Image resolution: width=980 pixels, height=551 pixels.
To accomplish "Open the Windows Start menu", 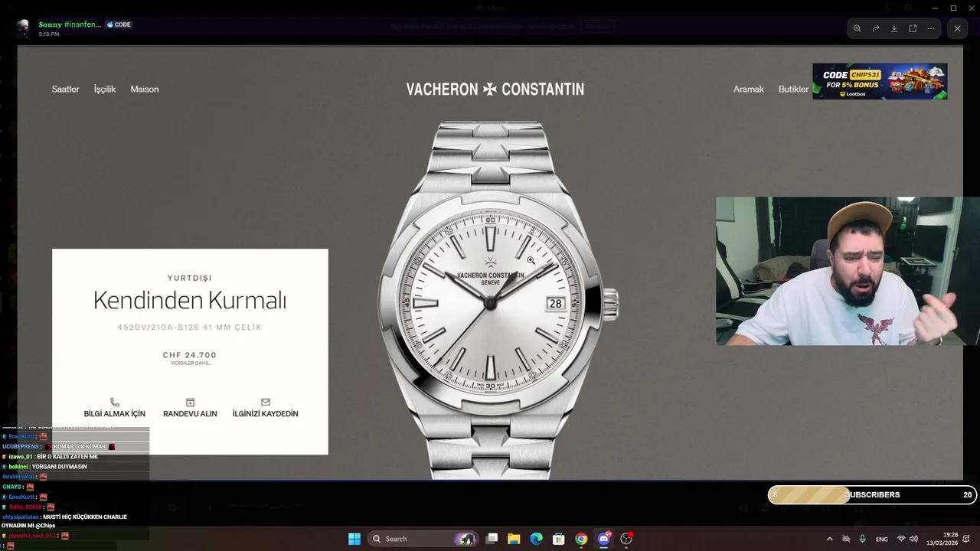I will pyautogui.click(x=354, y=539).
